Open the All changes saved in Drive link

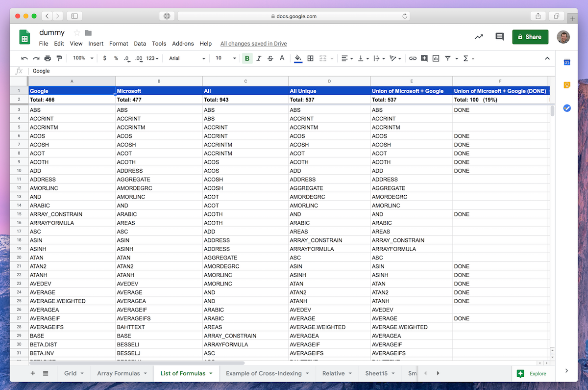(x=253, y=43)
